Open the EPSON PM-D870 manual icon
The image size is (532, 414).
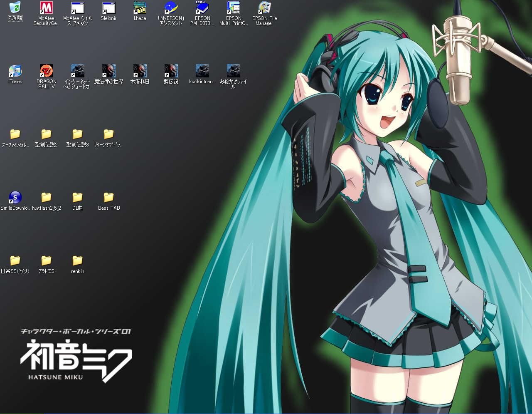202,13
